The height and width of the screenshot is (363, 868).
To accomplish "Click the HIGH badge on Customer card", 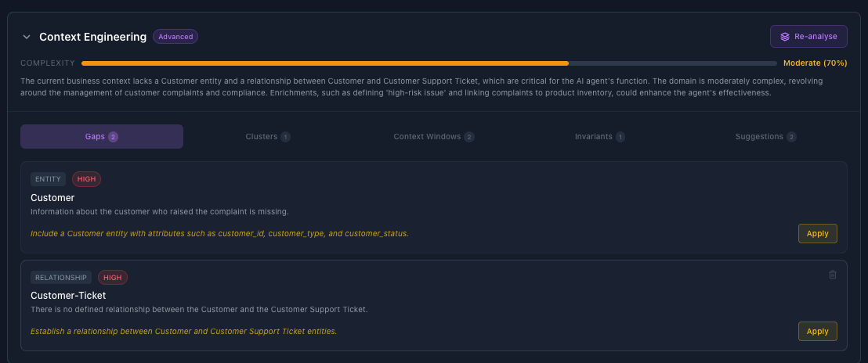I will click(x=86, y=179).
